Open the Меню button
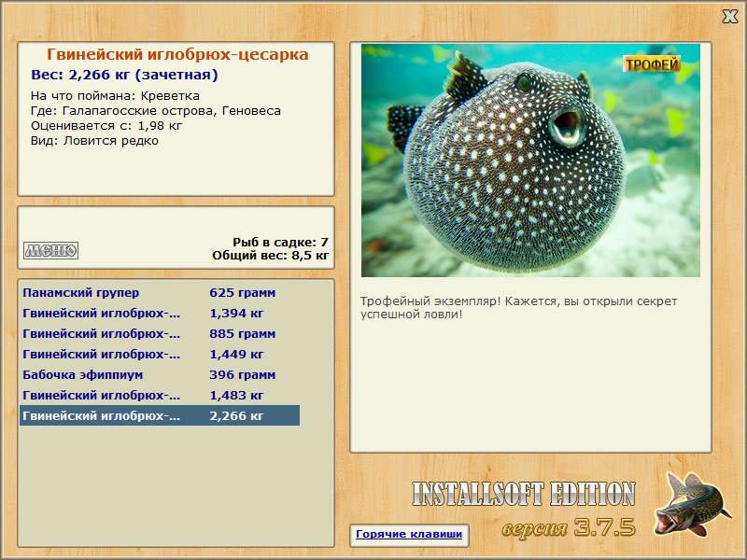The height and width of the screenshot is (560, 747). [51, 250]
